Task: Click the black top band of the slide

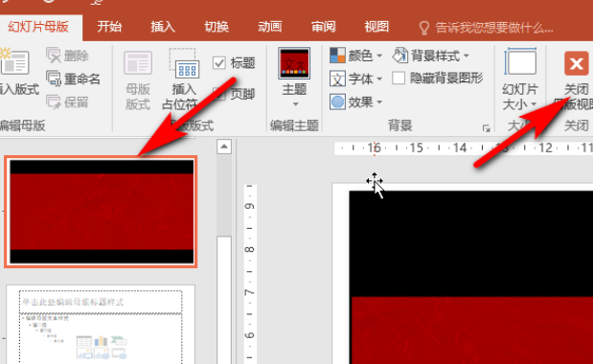Action: pos(470,244)
